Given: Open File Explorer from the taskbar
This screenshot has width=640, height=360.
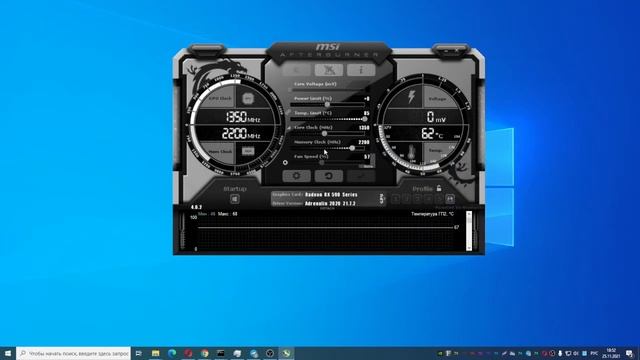Looking at the screenshot, I should (156, 353).
